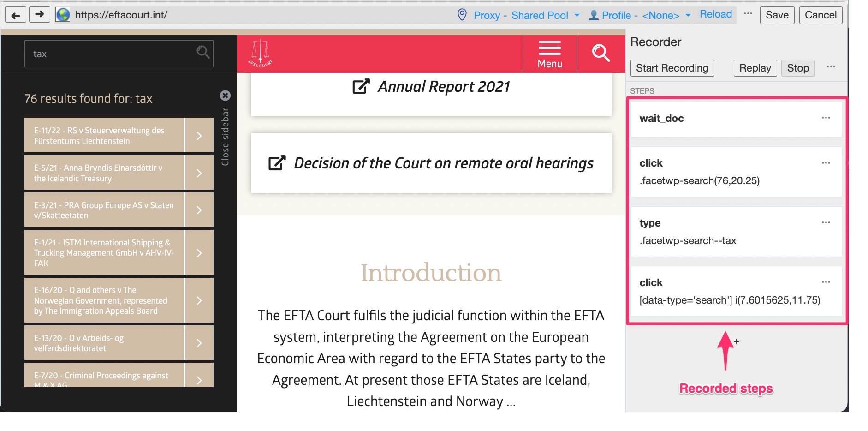Click the browser forward arrow button

click(x=40, y=15)
